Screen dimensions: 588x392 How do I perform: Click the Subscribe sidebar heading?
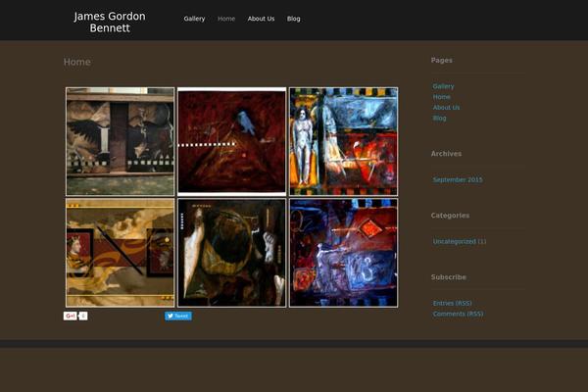[449, 277]
